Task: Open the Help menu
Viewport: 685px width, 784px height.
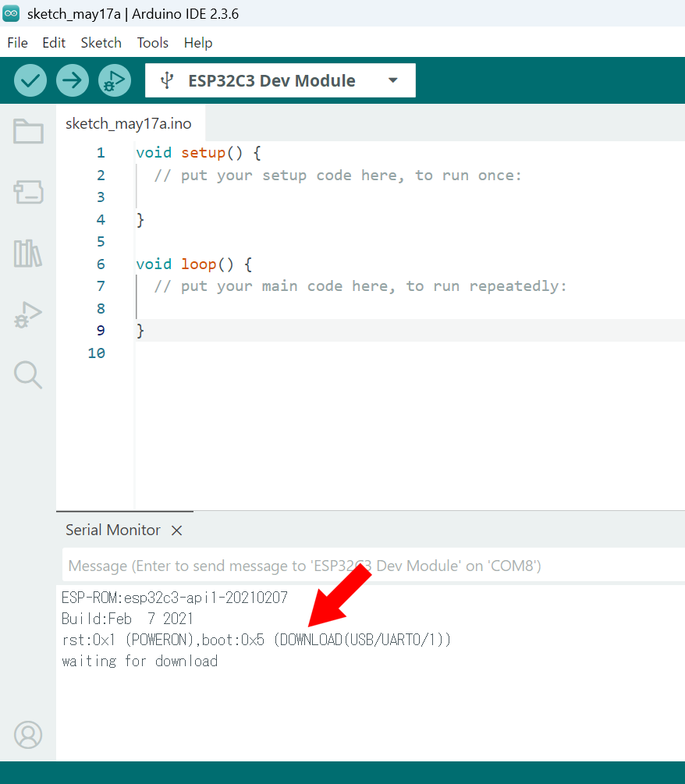Action: coord(198,43)
